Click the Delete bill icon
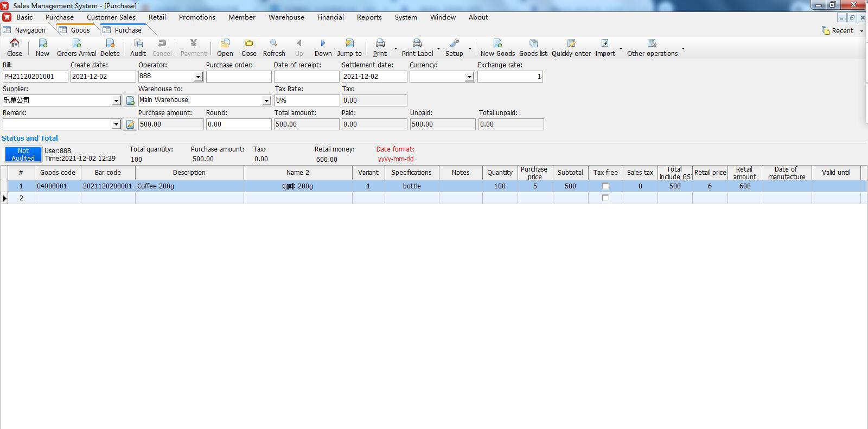 coord(110,44)
